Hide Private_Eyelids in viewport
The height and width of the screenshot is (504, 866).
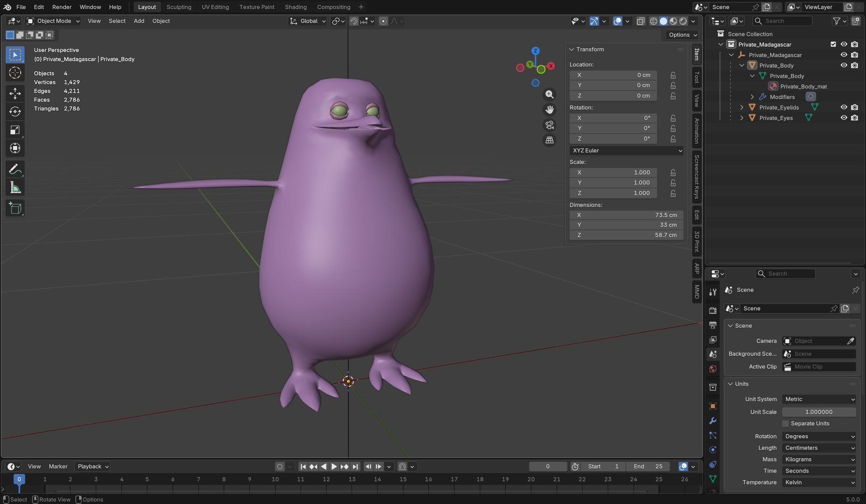click(844, 107)
